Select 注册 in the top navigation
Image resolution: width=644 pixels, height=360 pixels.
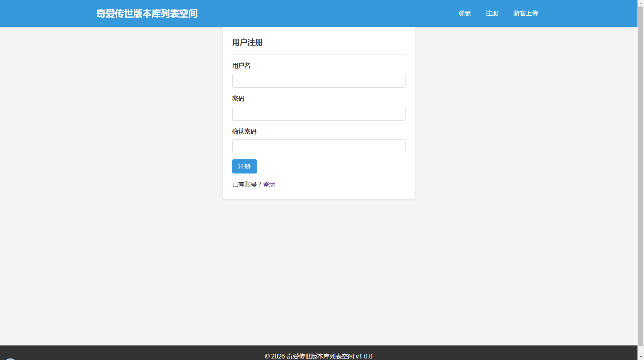pyautogui.click(x=492, y=13)
